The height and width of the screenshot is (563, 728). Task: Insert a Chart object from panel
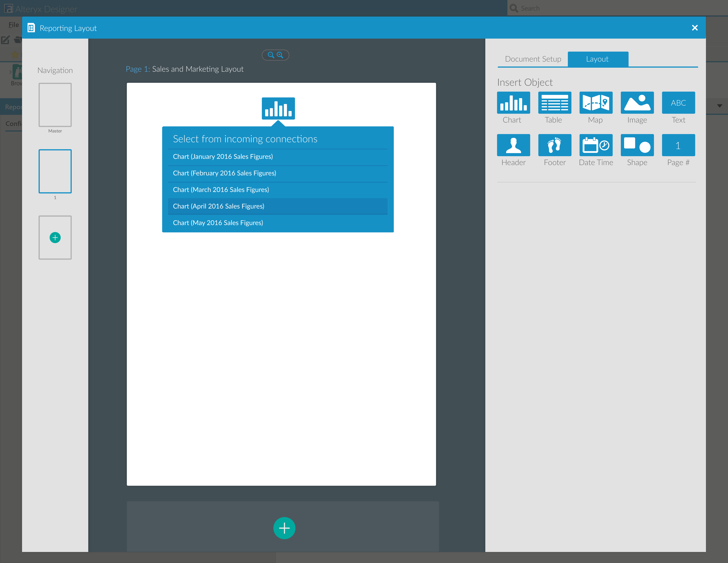tap(513, 103)
